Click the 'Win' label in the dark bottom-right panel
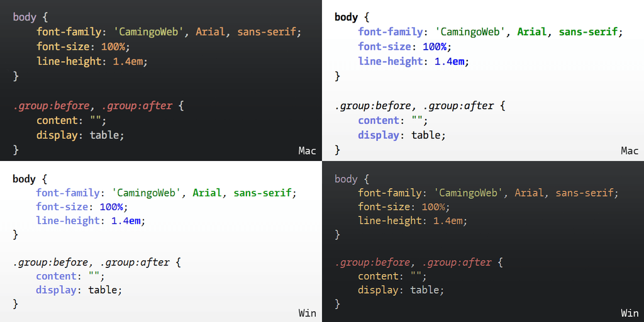Screen dimensions: 644x322 point(630,313)
